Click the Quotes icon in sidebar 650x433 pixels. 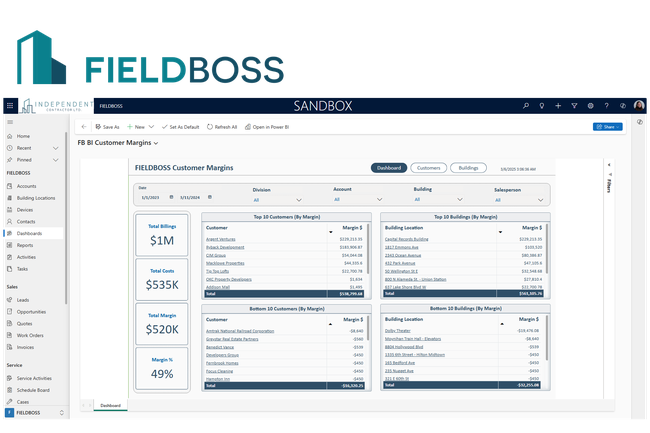[x=10, y=323]
